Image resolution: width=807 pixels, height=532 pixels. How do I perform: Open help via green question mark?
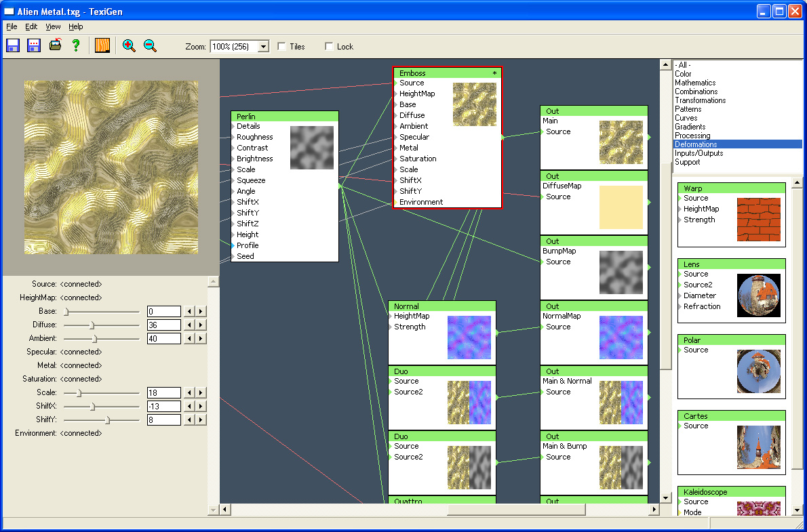click(76, 46)
